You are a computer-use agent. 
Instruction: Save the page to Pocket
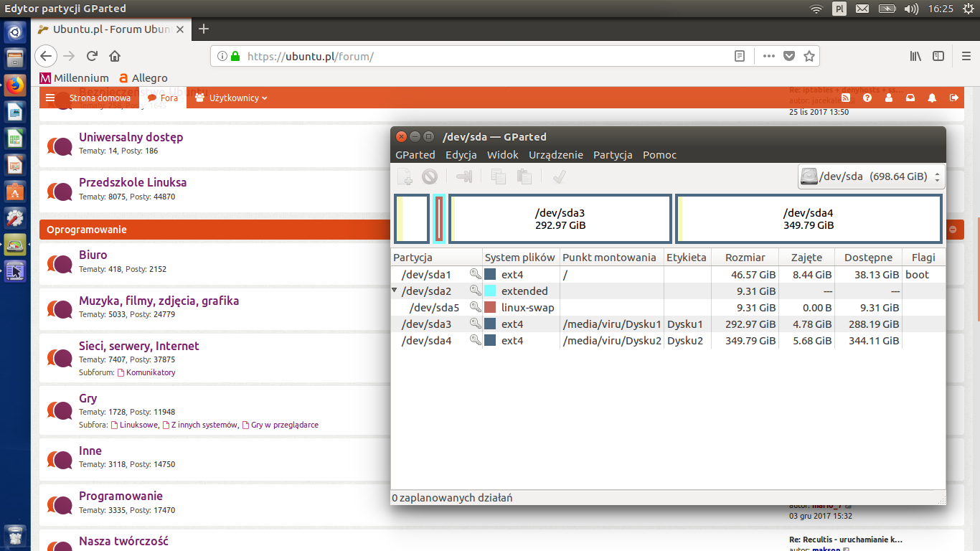point(789,56)
